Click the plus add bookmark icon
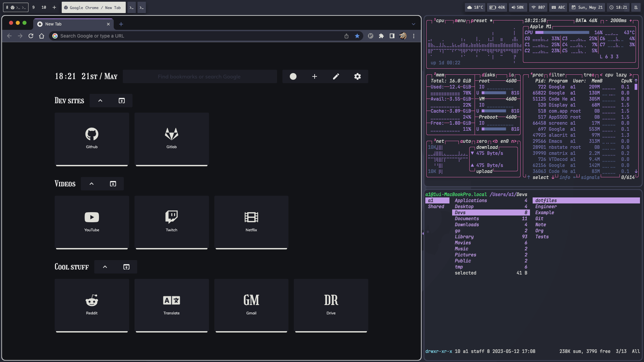644x362 pixels. pos(314,76)
